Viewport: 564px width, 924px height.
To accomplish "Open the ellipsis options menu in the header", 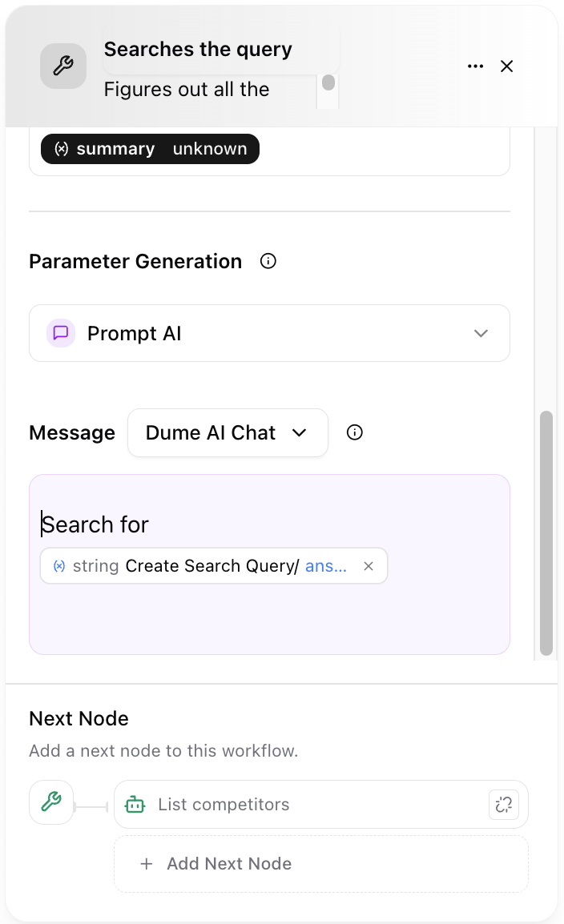I will (475, 66).
